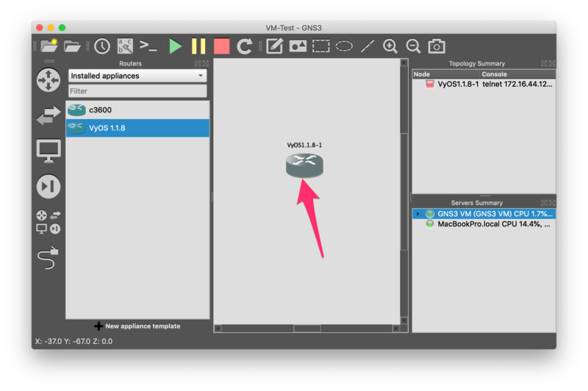Click the canvas vertical scrollbar thumb
The height and width of the screenshot is (391, 588).
pos(404,192)
